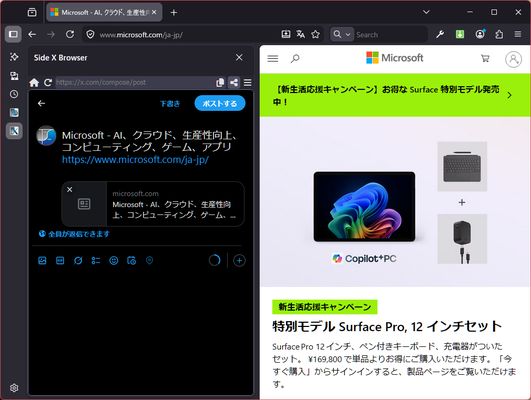Open the synced tabs sidebar icon

(14, 76)
